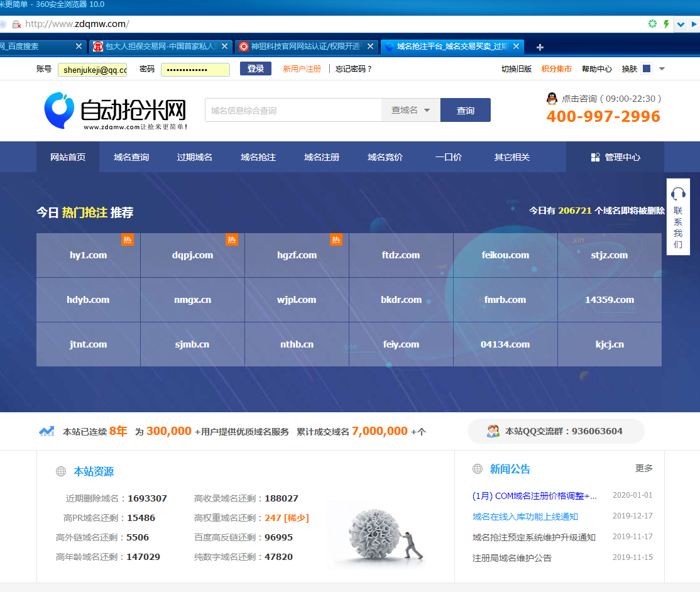700x592 pixels.
Task: Click the green lightning speed-mode icon
Action: coord(667,24)
